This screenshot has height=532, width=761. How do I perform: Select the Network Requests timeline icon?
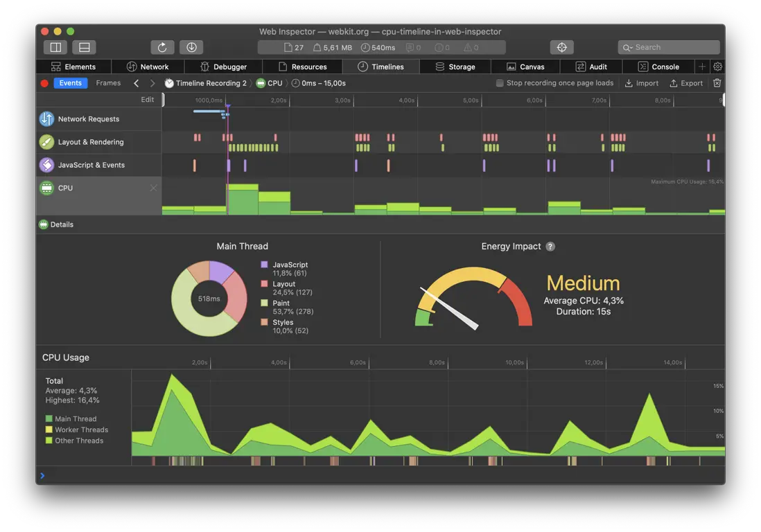pos(46,118)
